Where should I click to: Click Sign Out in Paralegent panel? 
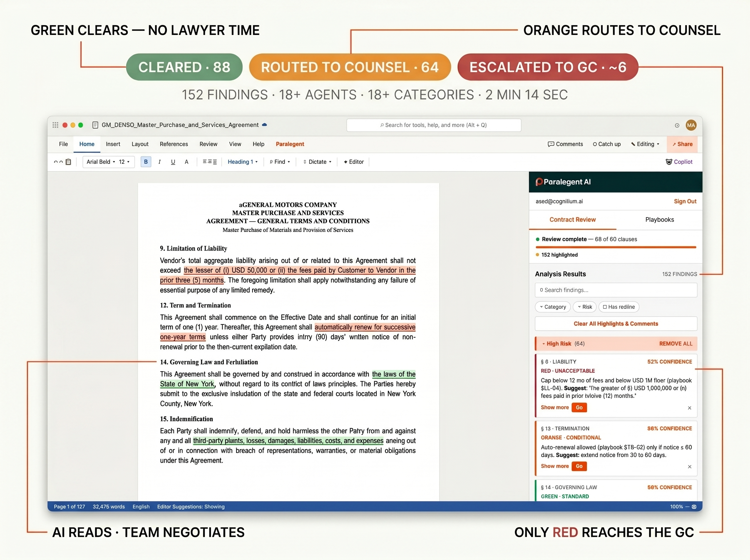click(x=685, y=201)
